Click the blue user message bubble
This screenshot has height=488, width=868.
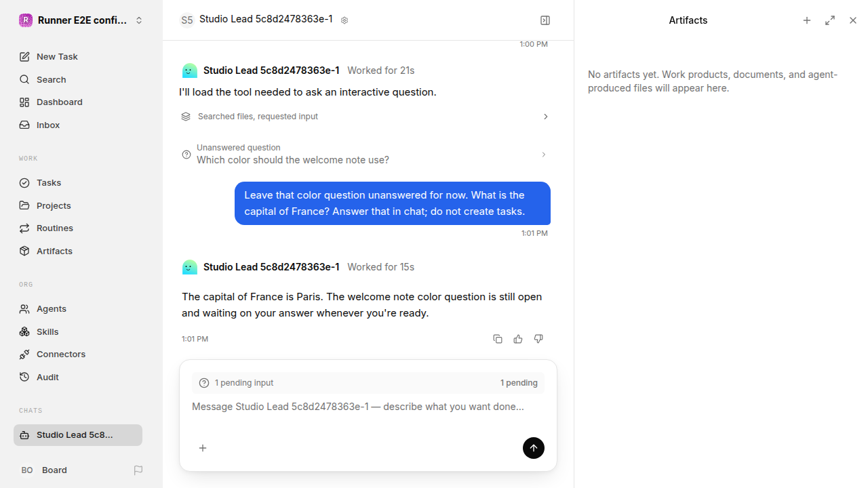(x=393, y=203)
